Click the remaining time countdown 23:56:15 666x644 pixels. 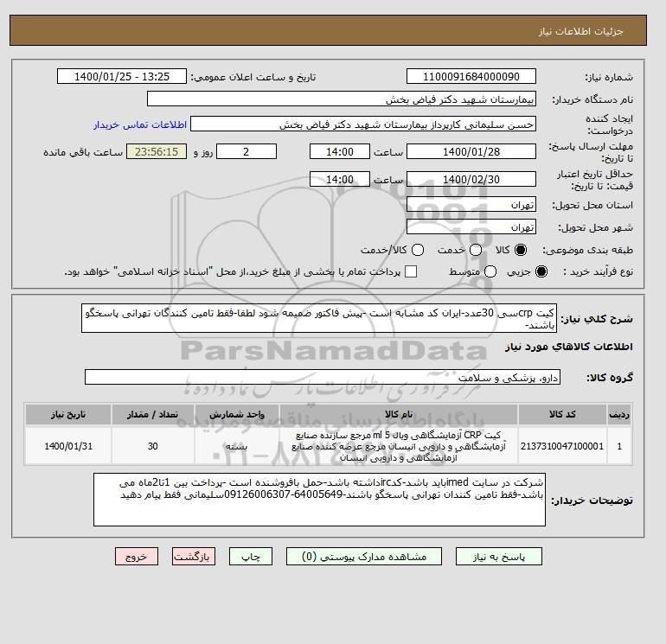pos(157,151)
